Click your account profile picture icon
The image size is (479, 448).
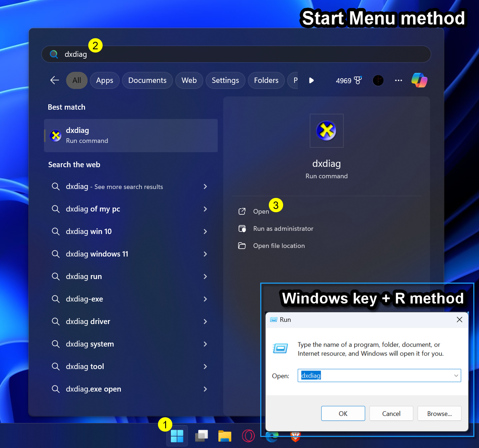point(378,80)
